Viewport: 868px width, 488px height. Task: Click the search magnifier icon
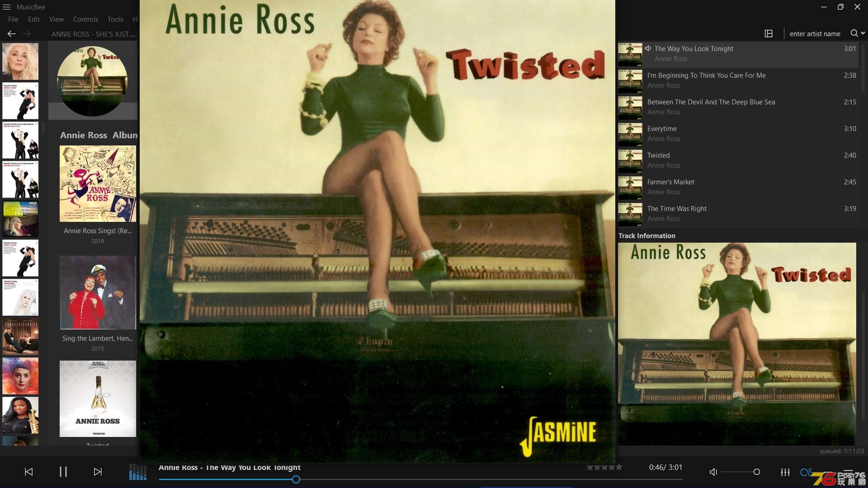point(854,33)
